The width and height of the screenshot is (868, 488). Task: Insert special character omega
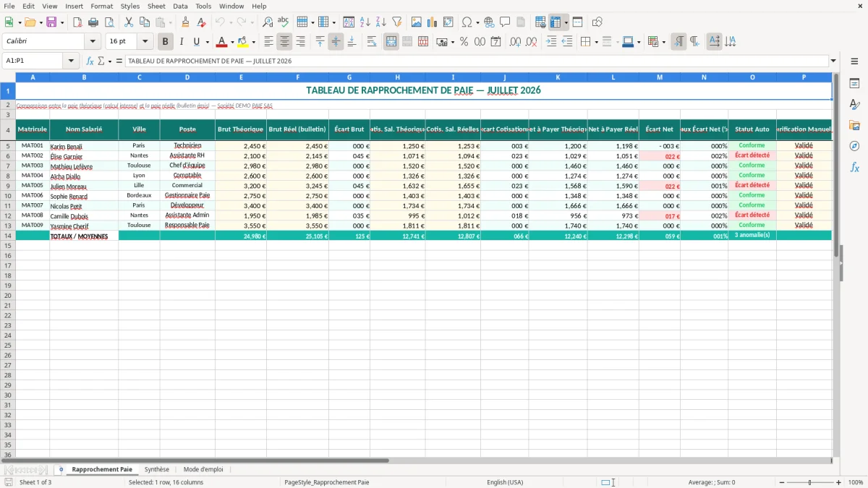tap(467, 22)
